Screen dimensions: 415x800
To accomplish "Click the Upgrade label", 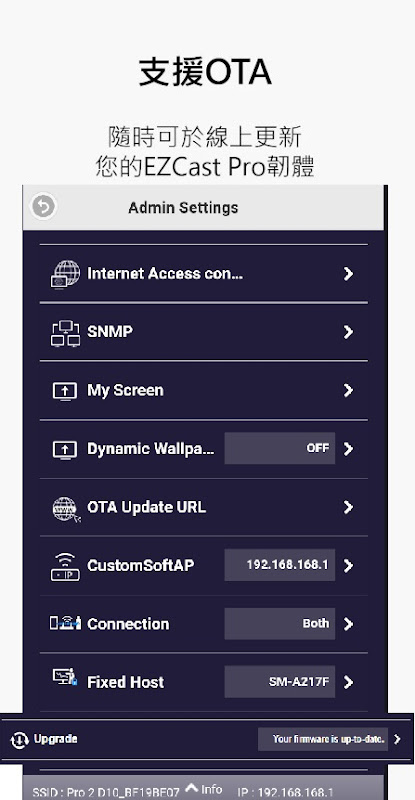I will (56, 739).
